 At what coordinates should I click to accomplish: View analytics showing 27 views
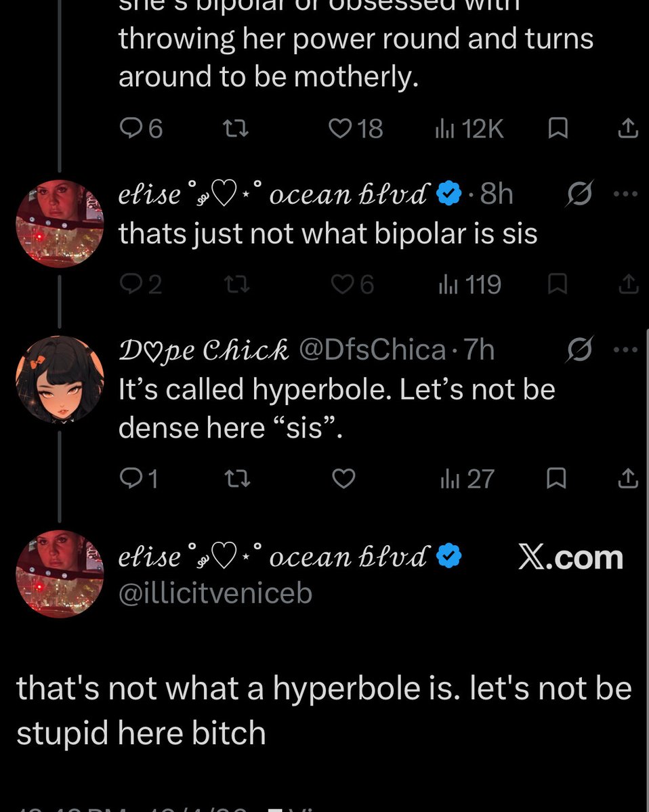point(467,479)
